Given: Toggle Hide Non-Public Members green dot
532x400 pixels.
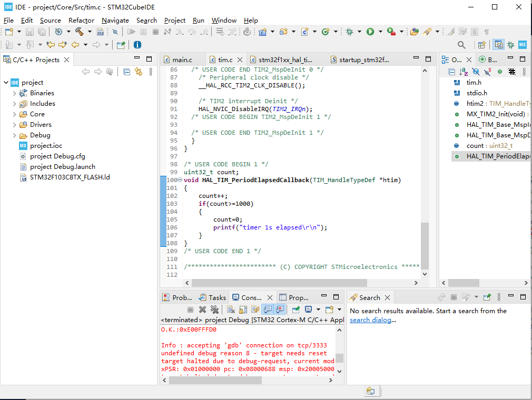Looking at the screenshot, I should tap(499, 72).
